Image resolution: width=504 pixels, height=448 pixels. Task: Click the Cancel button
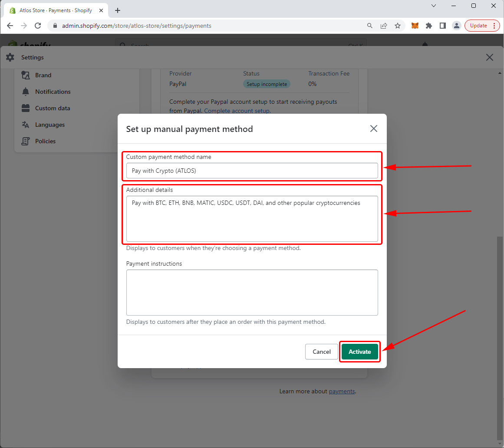pyautogui.click(x=321, y=352)
